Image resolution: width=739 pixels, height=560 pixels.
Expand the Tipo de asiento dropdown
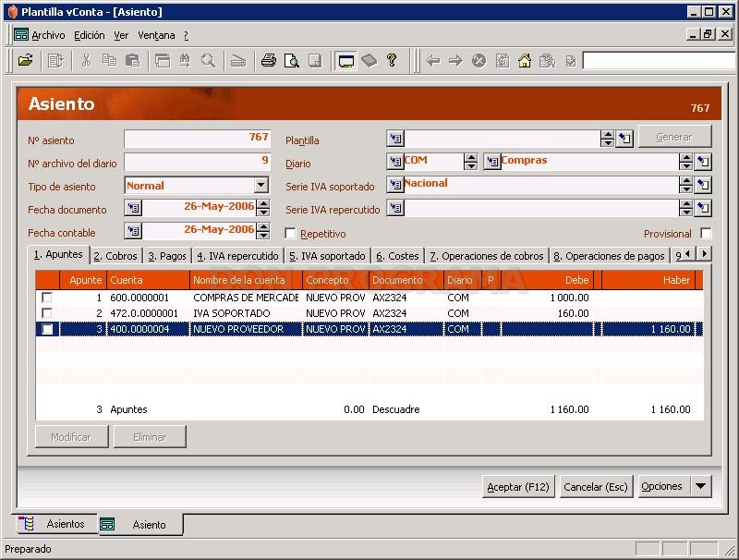coord(261,185)
